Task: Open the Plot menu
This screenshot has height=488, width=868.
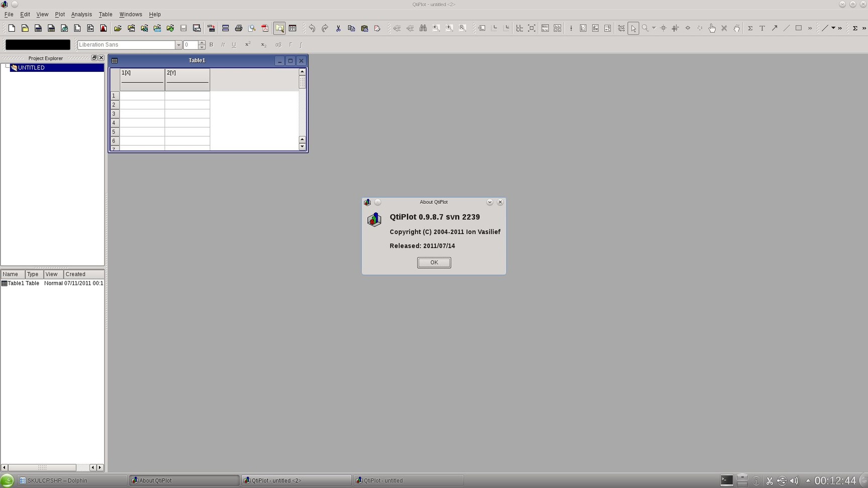Action: click(60, 15)
